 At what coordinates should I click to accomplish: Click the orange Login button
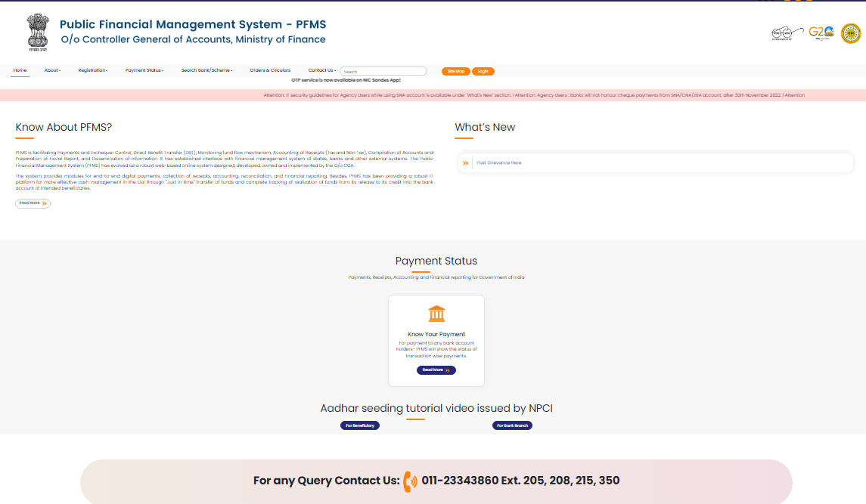[x=483, y=71]
